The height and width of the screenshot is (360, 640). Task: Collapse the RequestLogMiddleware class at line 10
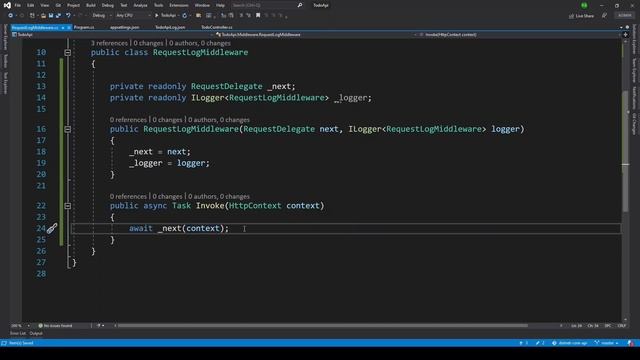coord(68,53)
